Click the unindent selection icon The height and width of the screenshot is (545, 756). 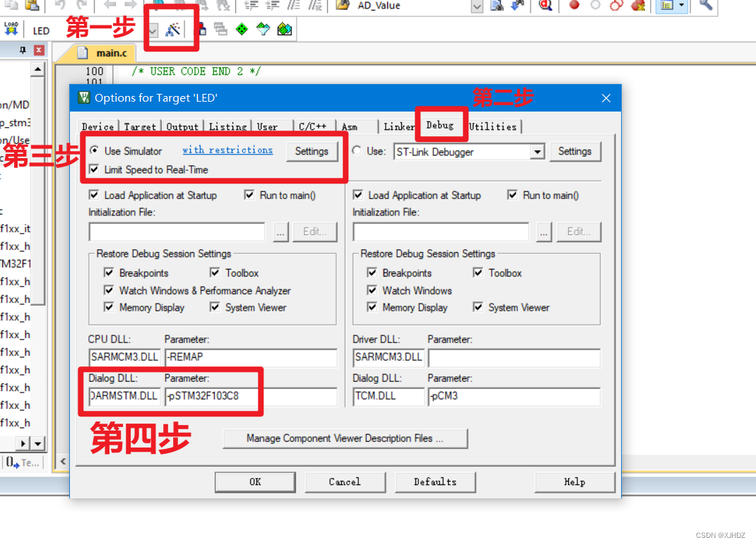coord(273,6)
